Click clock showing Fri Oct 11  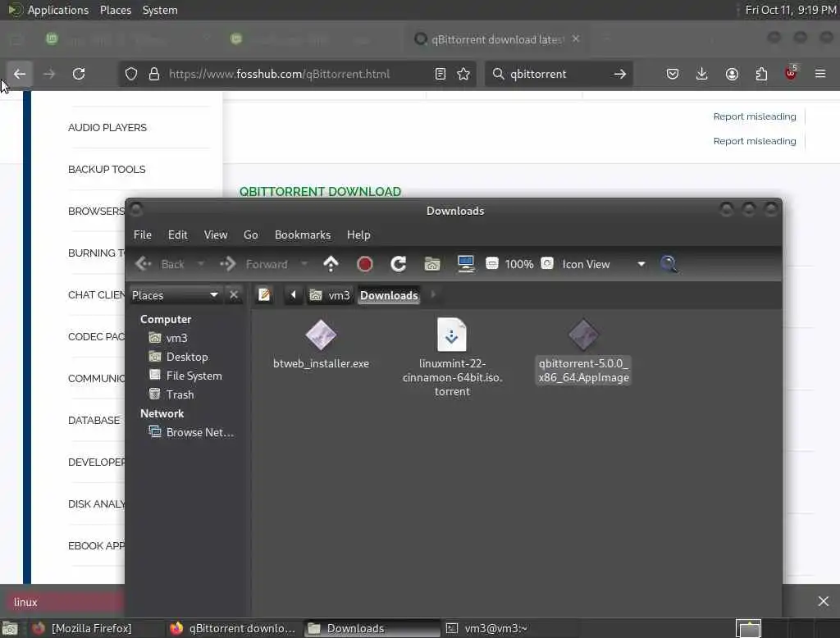[791, 10]
